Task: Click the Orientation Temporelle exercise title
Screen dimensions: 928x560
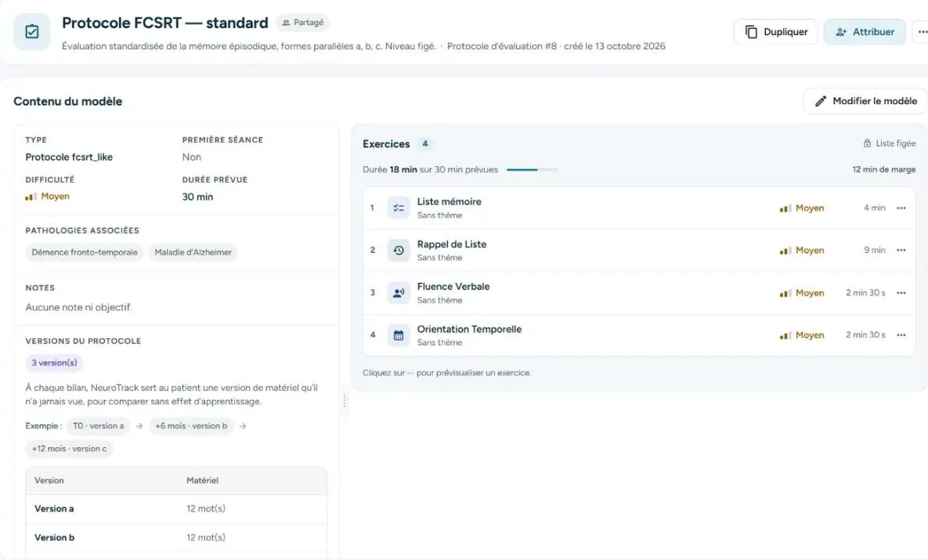Action: 469,329
